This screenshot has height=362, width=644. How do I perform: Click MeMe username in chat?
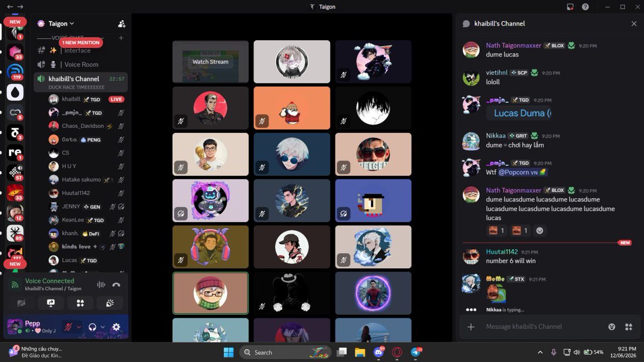click(x=495, y=279)
